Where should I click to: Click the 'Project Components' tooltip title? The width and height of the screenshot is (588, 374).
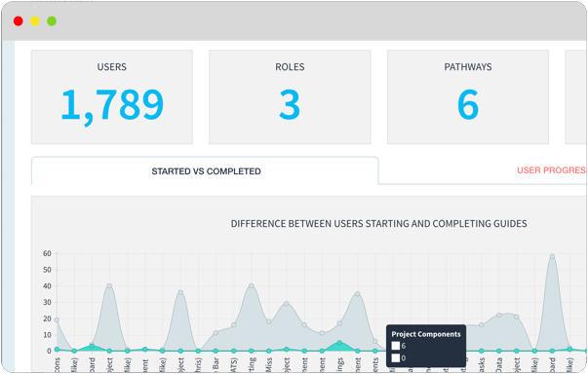(x=426, y=334)
